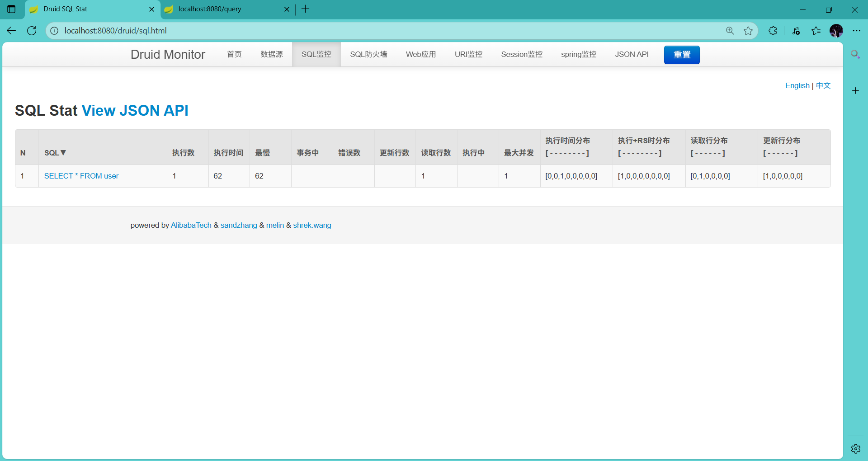
Task: Open the shrek.wang footer link
Action: coord(312,225)
